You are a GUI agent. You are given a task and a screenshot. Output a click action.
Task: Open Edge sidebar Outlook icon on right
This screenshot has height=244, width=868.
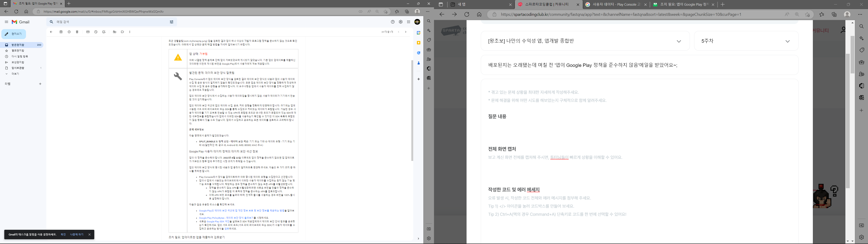tap(862, 98)
